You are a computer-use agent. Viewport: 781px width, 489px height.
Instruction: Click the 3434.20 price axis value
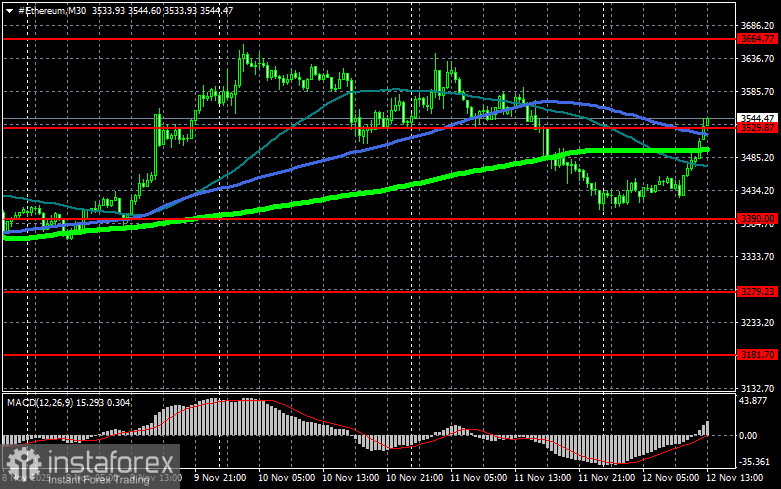coord(757,191)
